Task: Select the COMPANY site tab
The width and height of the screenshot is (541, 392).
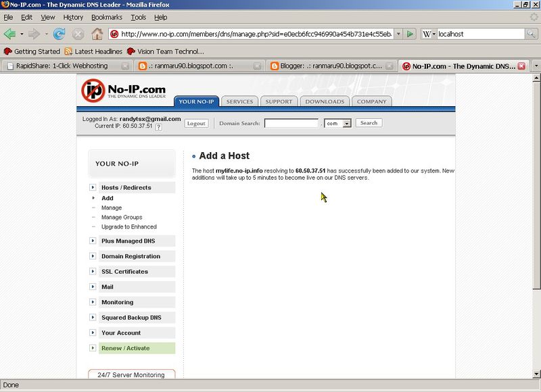Action: tap(371, 101)
